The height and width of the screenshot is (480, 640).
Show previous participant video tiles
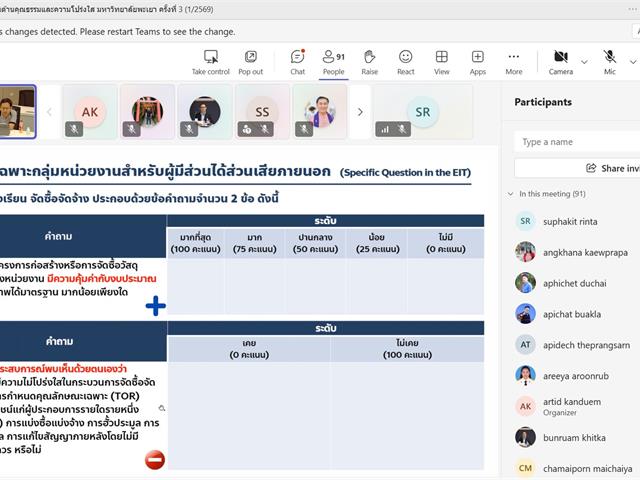pyautogui.click(x=49, y=112)
